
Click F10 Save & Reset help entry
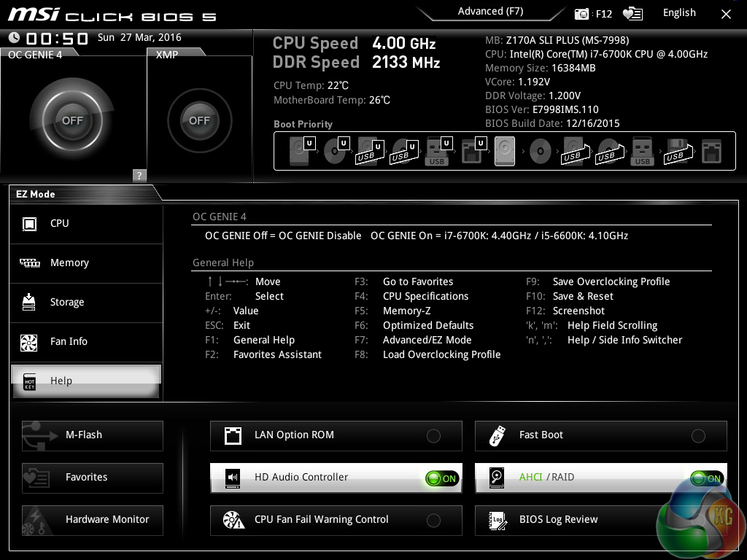point(569,297)
